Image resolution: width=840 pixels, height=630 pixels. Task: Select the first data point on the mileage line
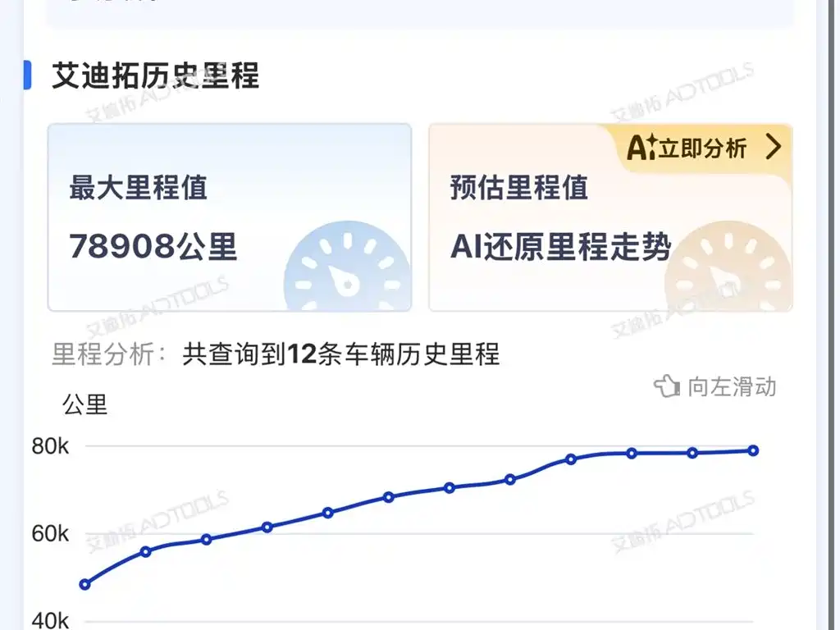coord(84,584)
